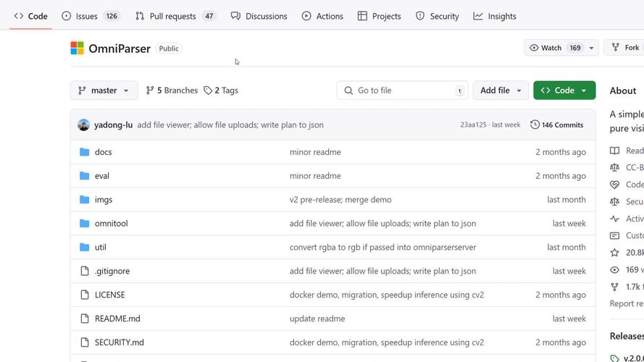
Task: Click the Code of conduct heart icon
Action: [x=614, y=185]
